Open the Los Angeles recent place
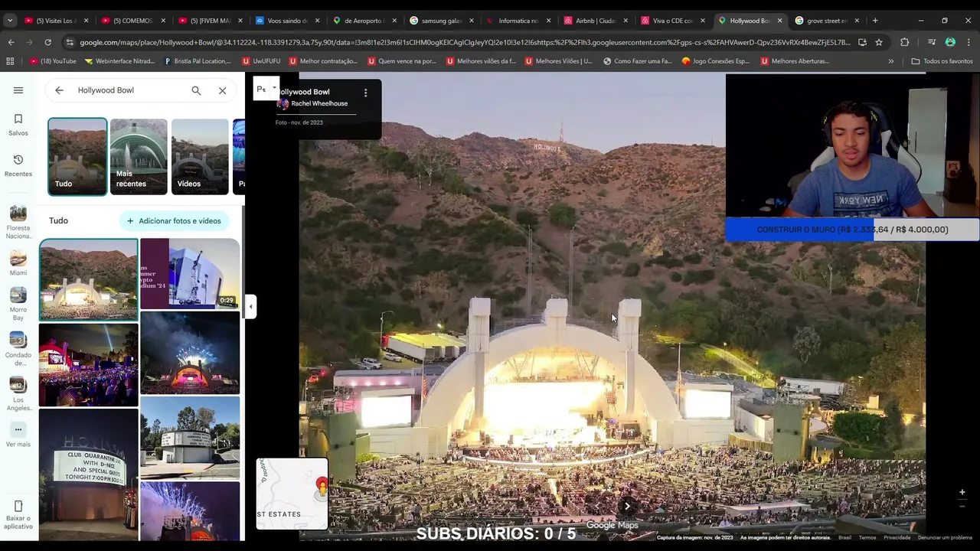The height and width of the screenshot is (551, 980). (x=18, y=393)
